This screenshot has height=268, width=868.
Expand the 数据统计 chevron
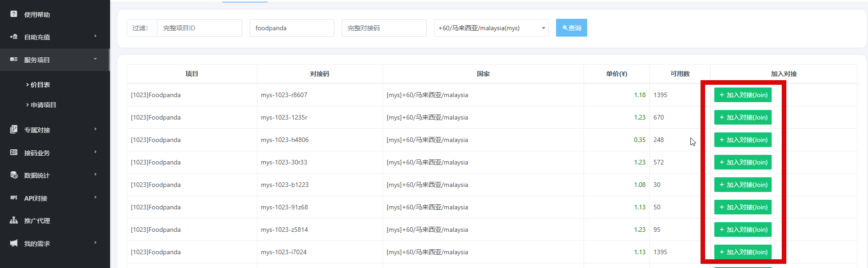(x=95, y=175)
